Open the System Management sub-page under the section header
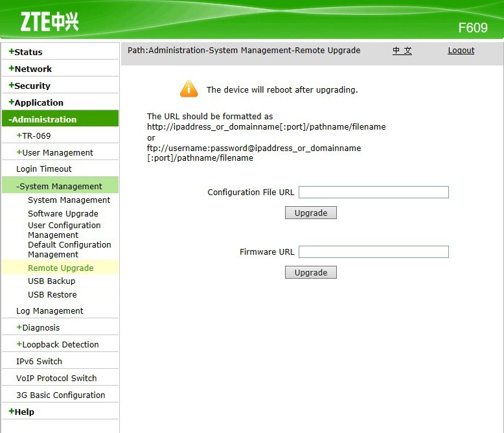Screen dimensions: 504x433 pos(69,200)
